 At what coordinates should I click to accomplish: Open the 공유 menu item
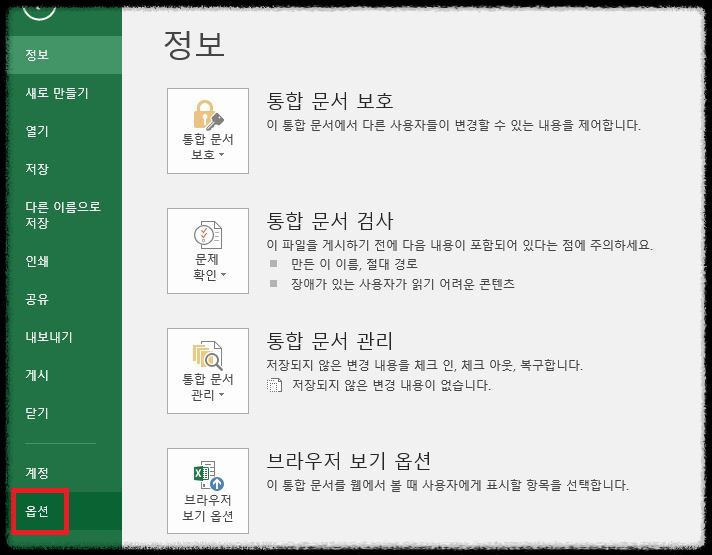[x=64, y=299]
